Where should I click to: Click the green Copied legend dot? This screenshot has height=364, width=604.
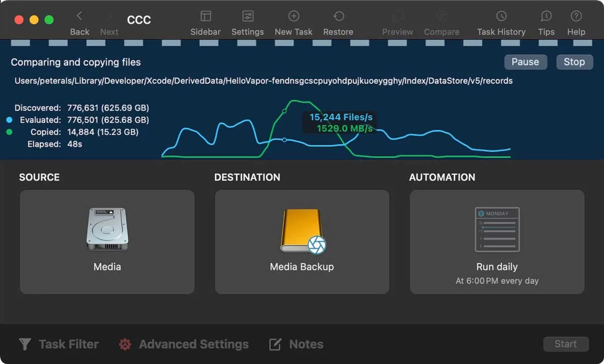coord(9,132)
